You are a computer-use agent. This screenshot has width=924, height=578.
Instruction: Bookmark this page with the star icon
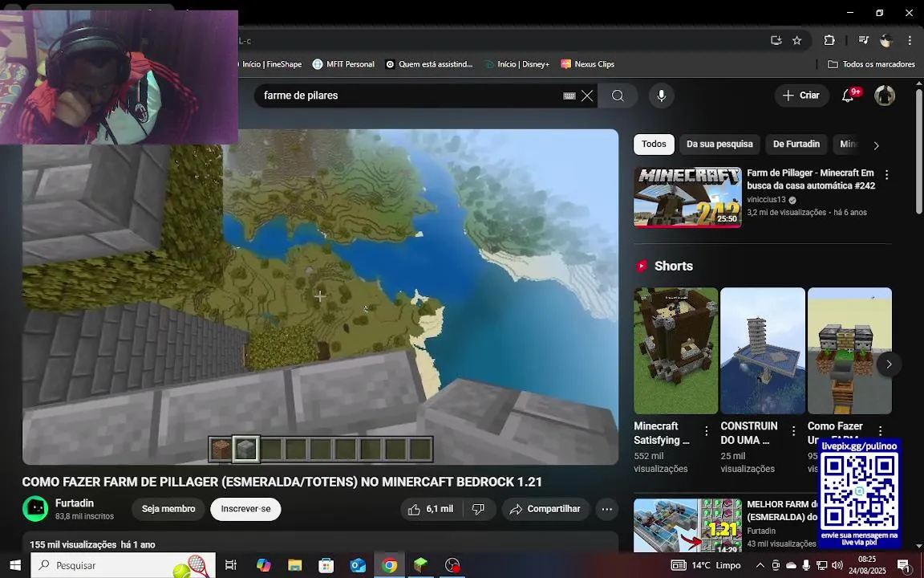click(x=796, y=40)
